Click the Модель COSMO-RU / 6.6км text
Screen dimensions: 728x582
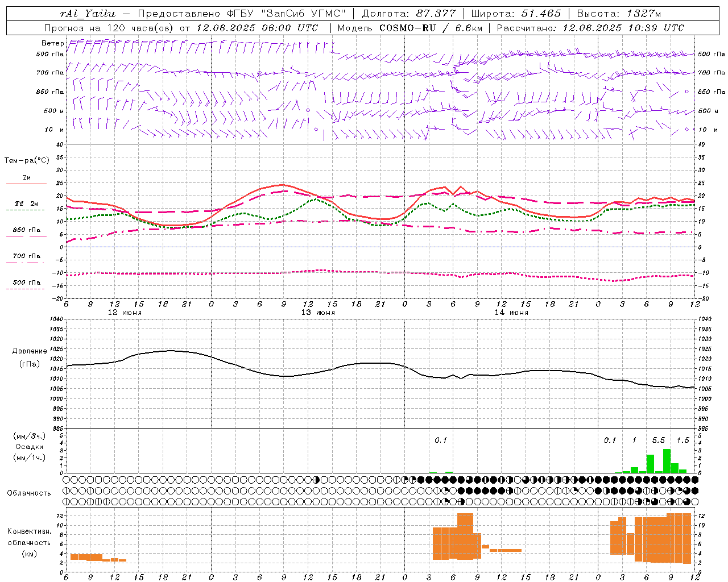409,28
